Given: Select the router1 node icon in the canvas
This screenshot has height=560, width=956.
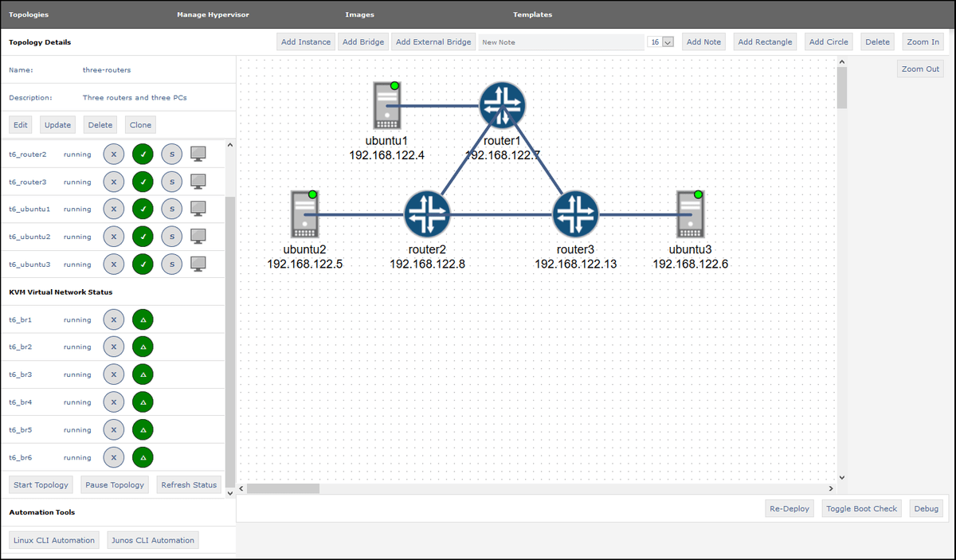Looking at the screenshot, I should (x=502, y=104).
